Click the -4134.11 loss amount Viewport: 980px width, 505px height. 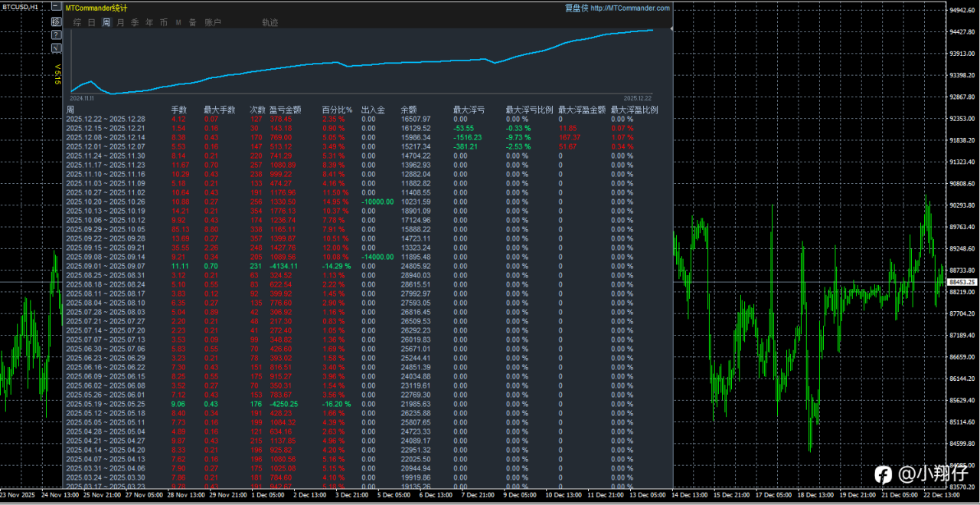point(284,266)
